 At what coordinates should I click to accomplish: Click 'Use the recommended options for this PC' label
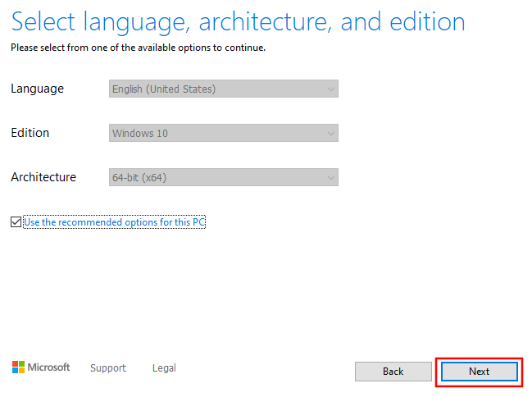(x=114, y=222)
